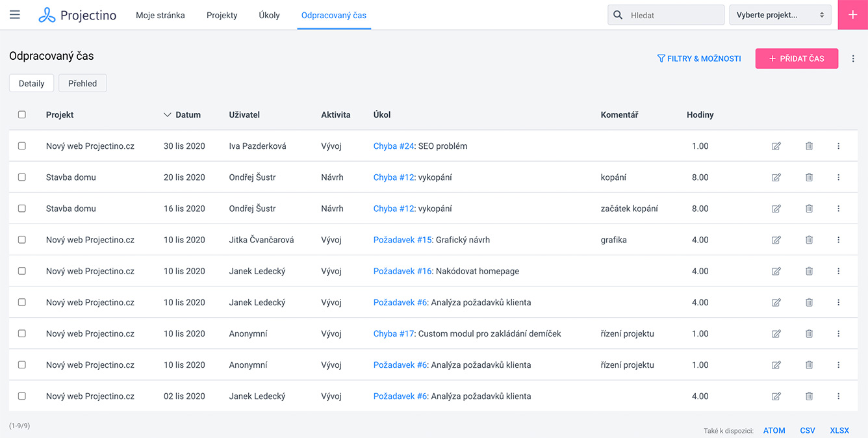
Task: Select the Chyba #17 row checkbox
Action: [x=22, y=333]
